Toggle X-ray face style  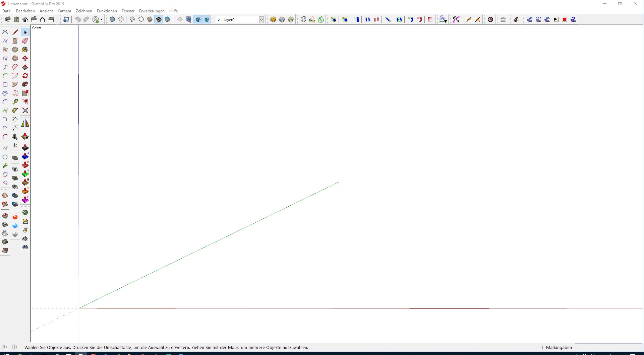click(112, 20)
